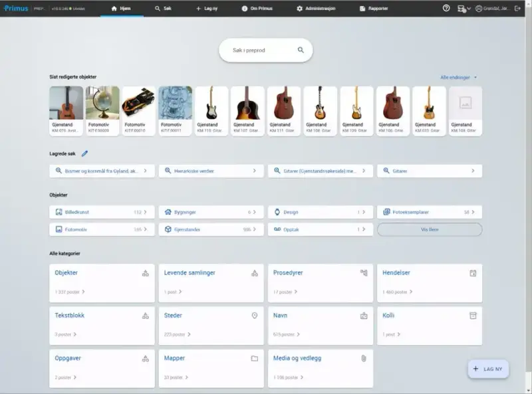Click the folder icon on Mapper card
532x394 pixels.
click(x=254, y=358)
